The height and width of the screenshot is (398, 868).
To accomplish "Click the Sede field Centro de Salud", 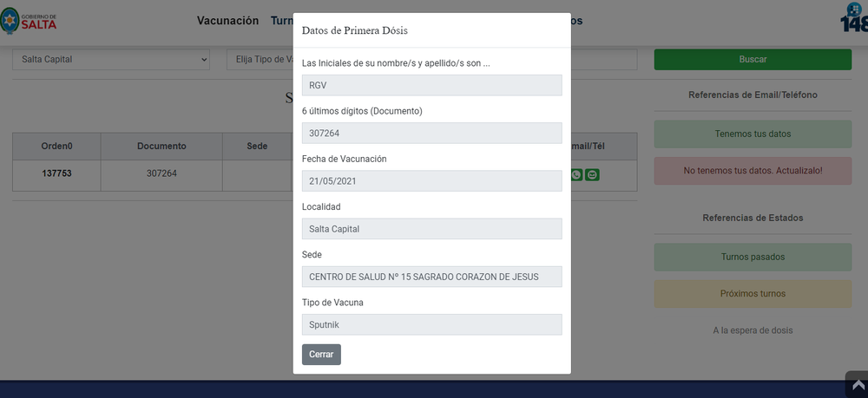I will [431, 277].
